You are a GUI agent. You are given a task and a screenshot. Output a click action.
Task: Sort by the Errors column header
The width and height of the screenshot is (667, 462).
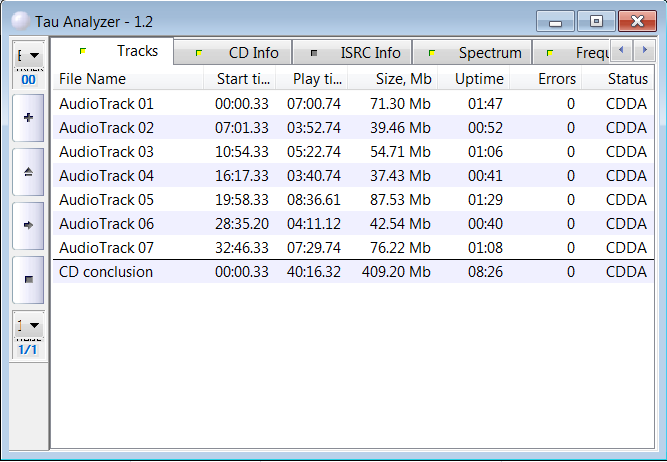pyautogui.click(x=556, y=79)
